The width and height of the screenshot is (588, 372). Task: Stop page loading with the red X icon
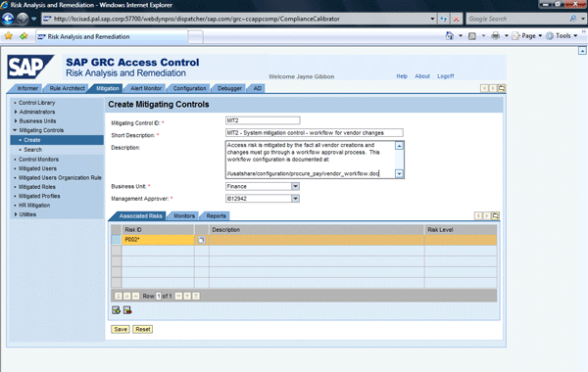click(x=456, y=19)
